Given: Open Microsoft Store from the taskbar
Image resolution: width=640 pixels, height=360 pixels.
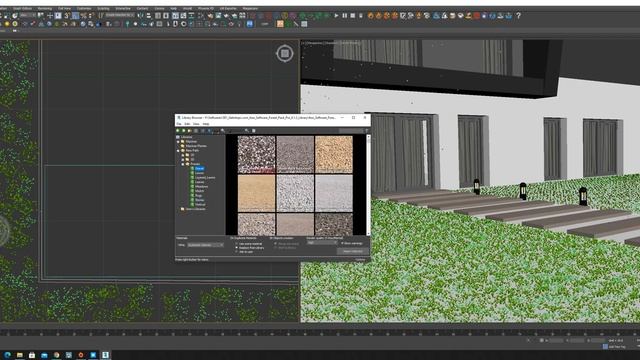Looking at the screenshot, I should pyautogui.click(x=32, y=355).
